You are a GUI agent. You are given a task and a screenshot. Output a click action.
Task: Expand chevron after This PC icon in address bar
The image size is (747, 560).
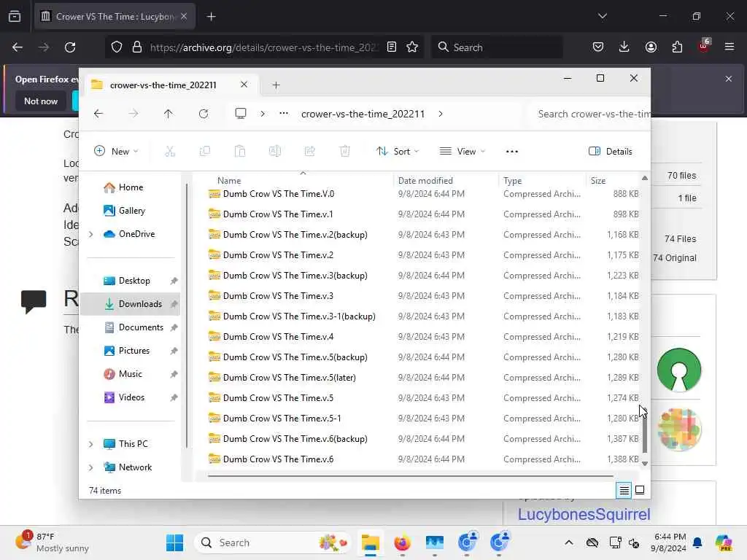pos(263,114)
